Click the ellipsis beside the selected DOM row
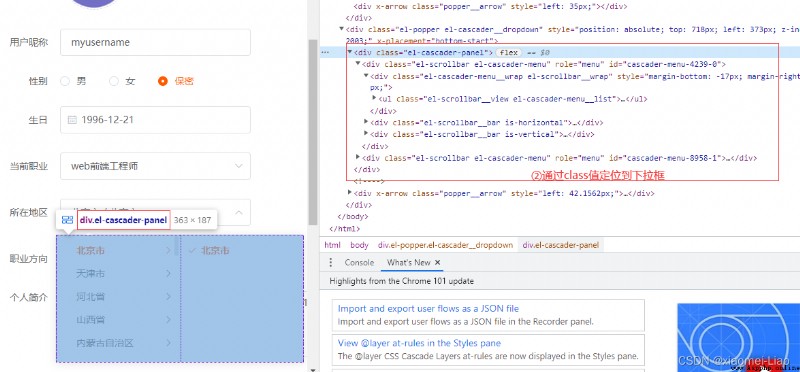Screen dimensions: 800x372 [x=324, y=52]
